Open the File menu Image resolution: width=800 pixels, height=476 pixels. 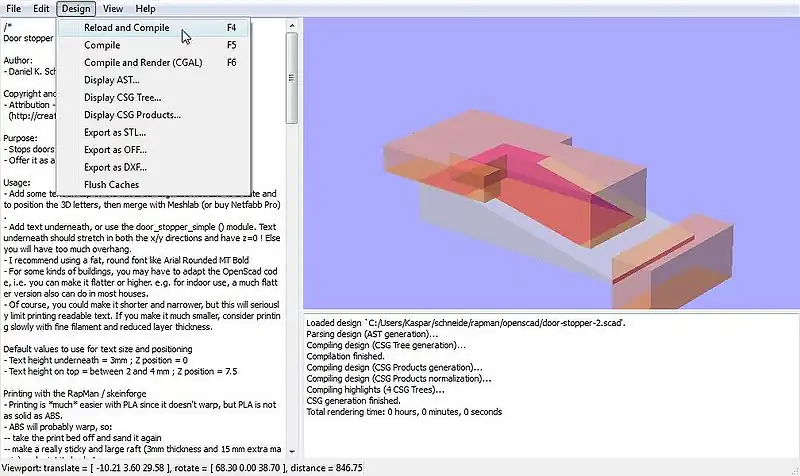13,8
